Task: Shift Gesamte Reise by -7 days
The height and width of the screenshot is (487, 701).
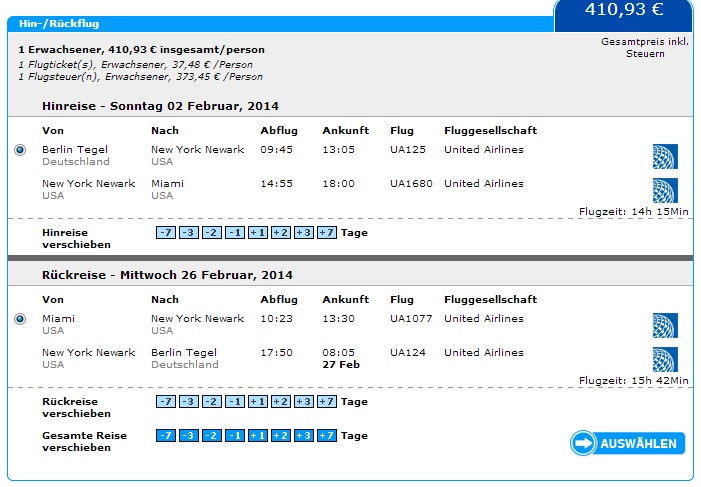Action: [166, 436]
